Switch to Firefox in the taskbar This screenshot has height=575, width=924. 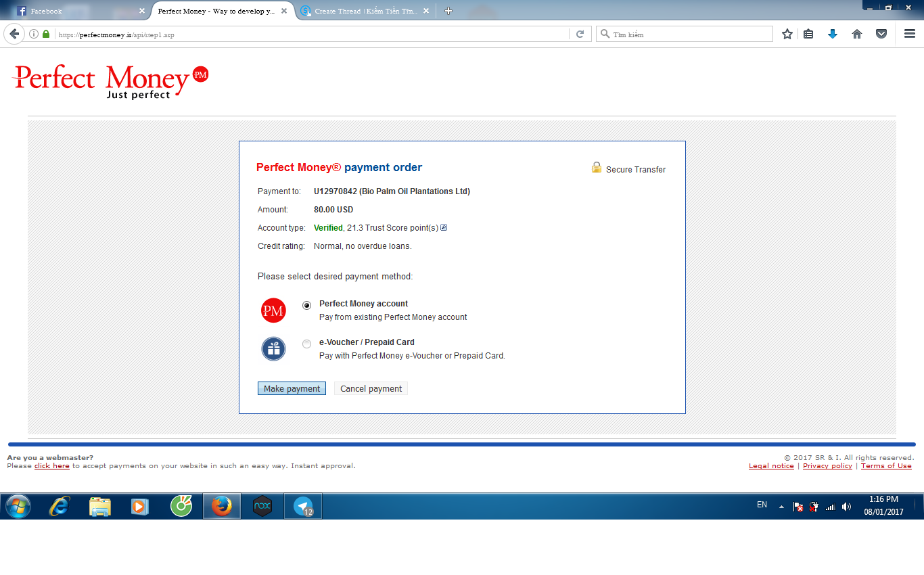(222, 506)
